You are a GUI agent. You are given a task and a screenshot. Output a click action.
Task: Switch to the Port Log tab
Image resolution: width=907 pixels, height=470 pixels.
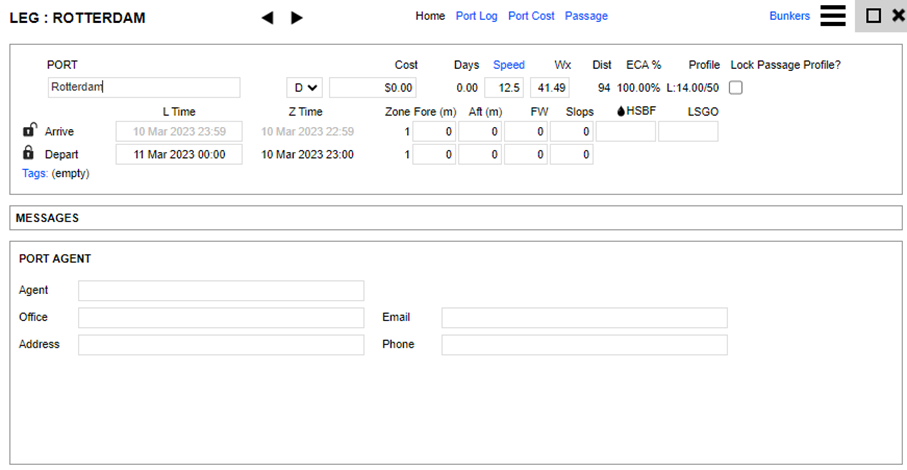click(x=477, y=16)
